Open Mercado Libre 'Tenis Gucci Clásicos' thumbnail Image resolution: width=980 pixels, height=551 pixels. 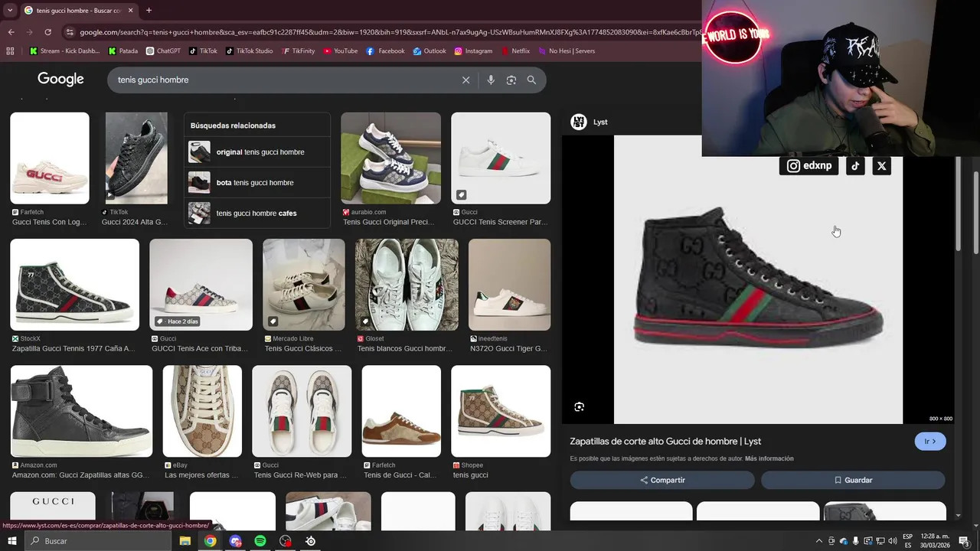[x=304, y=285]
